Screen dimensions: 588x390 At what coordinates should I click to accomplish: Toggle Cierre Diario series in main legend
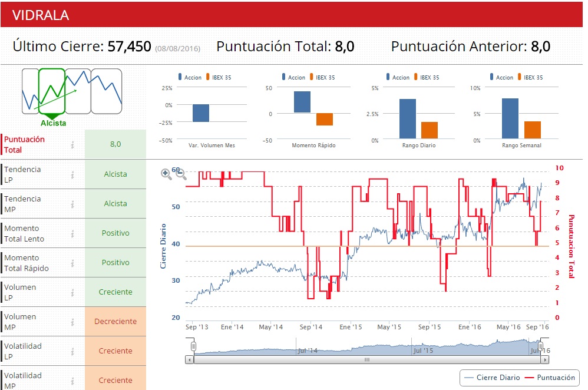pos(492,378)
